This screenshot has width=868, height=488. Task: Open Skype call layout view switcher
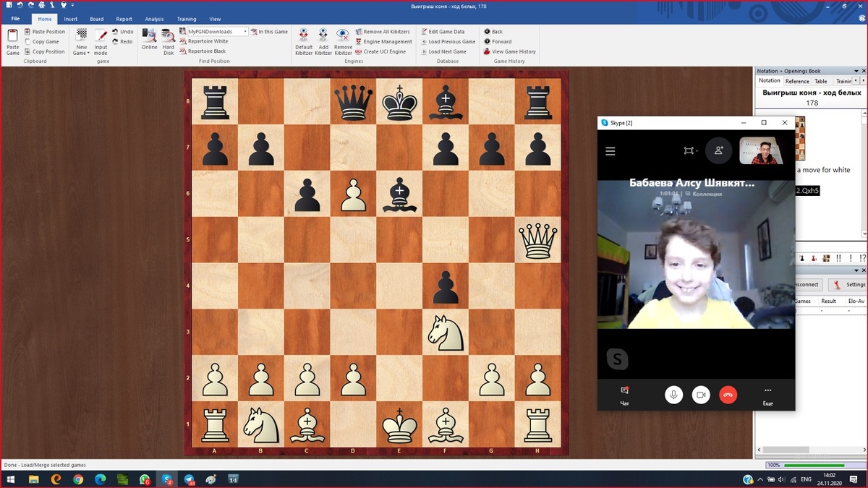click(x=690, y=150)
